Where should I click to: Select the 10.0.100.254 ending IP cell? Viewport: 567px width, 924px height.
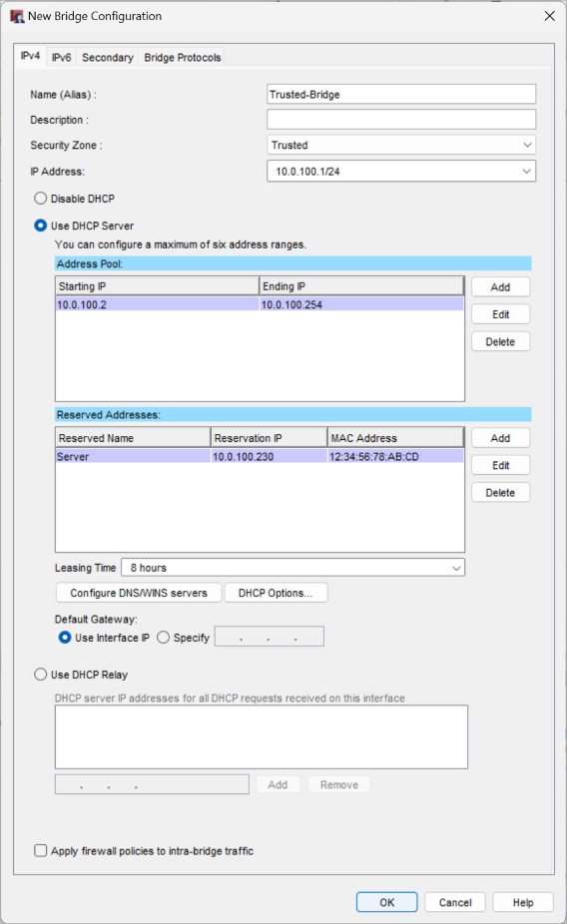tap(362, 304)
